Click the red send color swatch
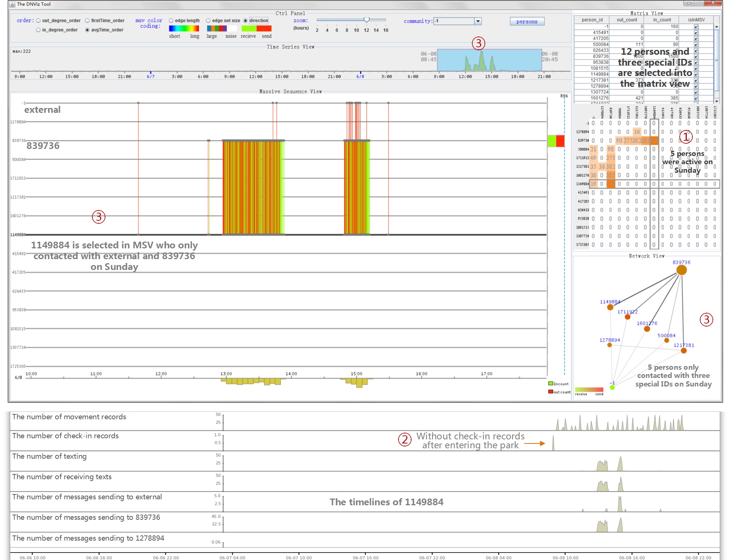The image size is (730, 560). click(264, 29)
